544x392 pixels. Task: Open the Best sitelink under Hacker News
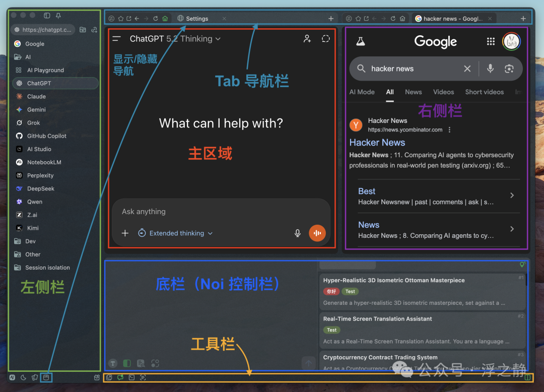point(367,191)
